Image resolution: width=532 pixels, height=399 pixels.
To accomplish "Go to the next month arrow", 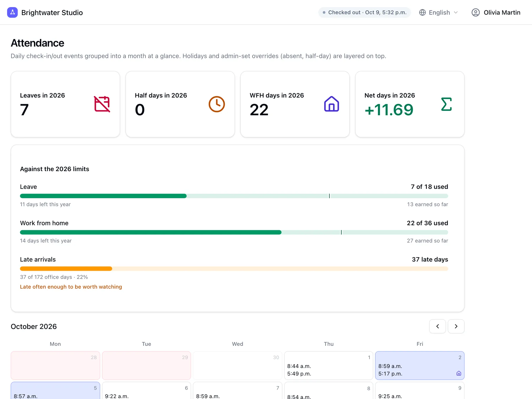I will 456,326.
